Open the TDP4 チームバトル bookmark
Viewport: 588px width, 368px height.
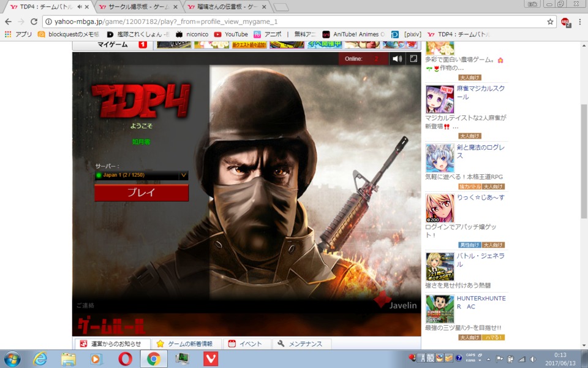point(459,34)
